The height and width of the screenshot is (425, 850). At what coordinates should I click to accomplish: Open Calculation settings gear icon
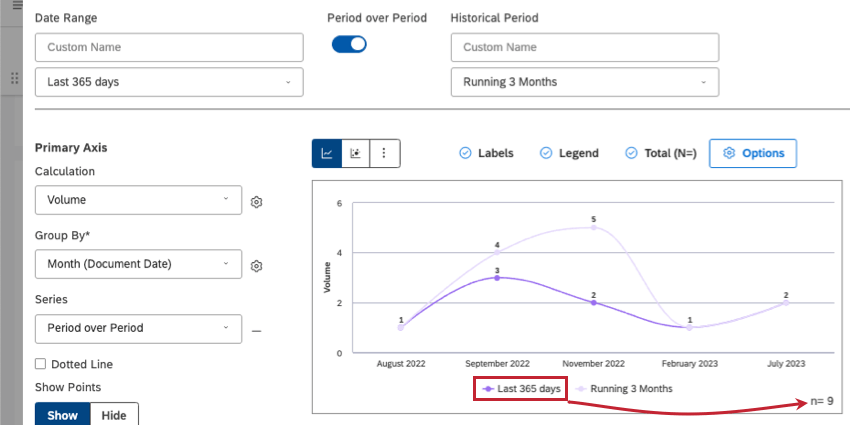[x=257, y=201]
